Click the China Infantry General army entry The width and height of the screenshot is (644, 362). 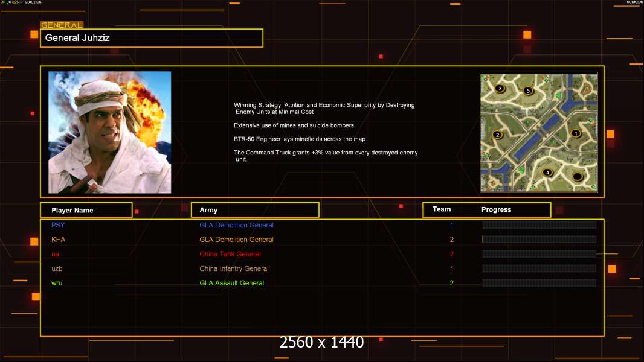(234, 268)
